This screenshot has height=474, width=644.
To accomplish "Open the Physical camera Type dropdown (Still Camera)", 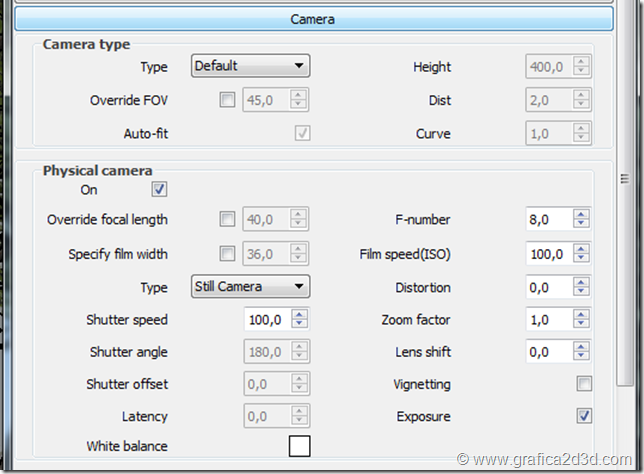I will (x=250, y=287).
